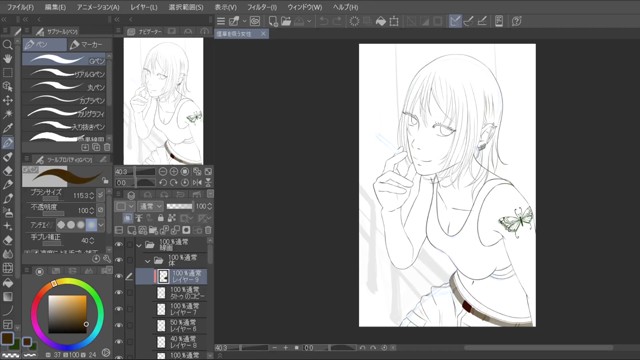640x360 pixels.
Task: Select the rectangular selection marquee tool
Action: 7,73
